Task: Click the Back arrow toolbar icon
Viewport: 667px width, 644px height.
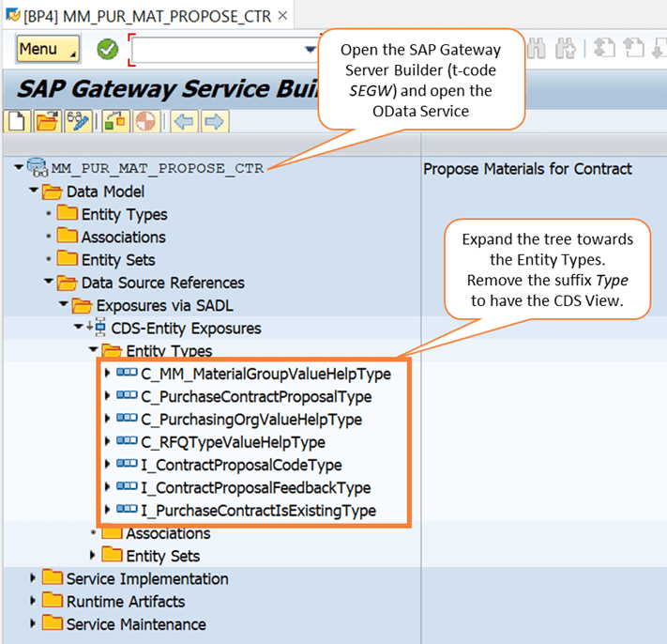Action: (184, 121)
